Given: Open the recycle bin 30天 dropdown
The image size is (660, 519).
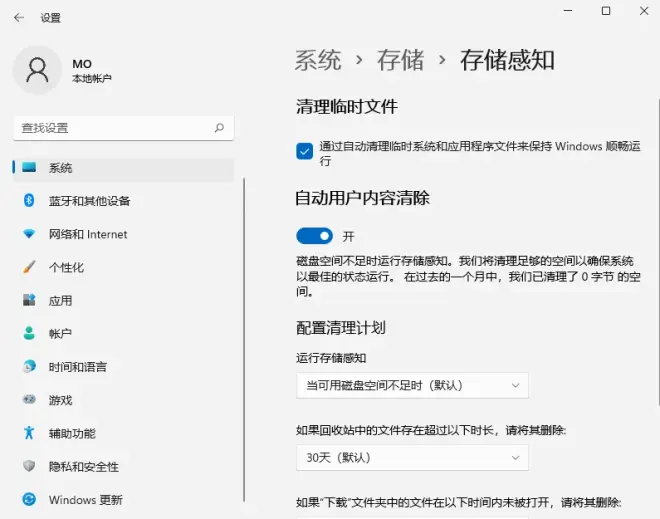Looking at the screenshot, I should pyautogui.click(x=412, y=458).
